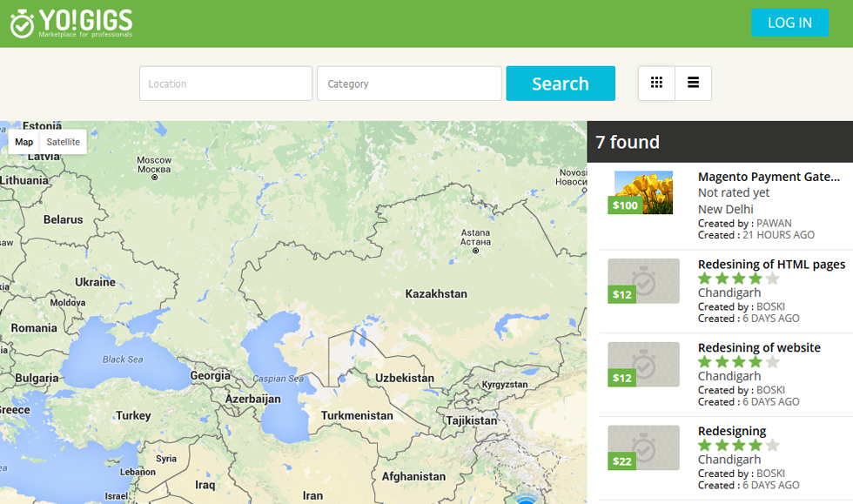The width and height of the screenshot is (853, 504).
Task: Click the Search button
Action: click(560, 84)
